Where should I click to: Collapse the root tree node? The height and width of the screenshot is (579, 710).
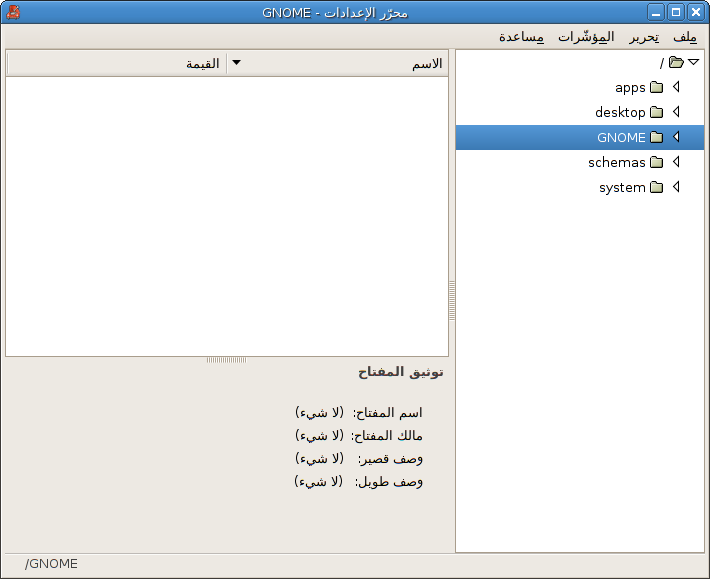[693, 62]
